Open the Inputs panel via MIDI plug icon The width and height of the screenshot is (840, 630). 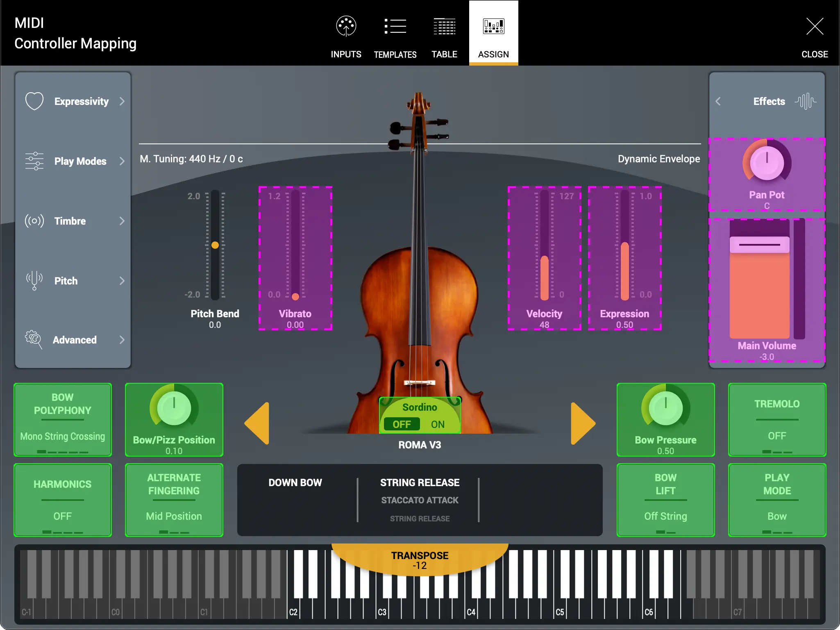pos(345,26)
